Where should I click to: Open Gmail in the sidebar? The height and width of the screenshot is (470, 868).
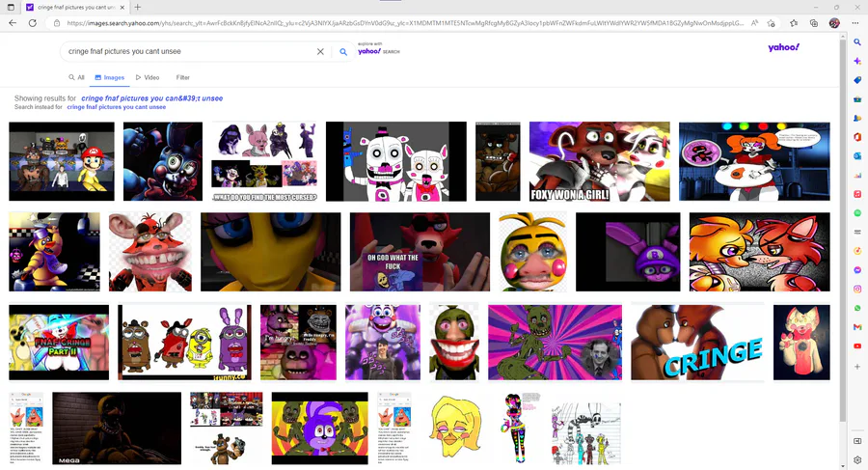[857, 327]
